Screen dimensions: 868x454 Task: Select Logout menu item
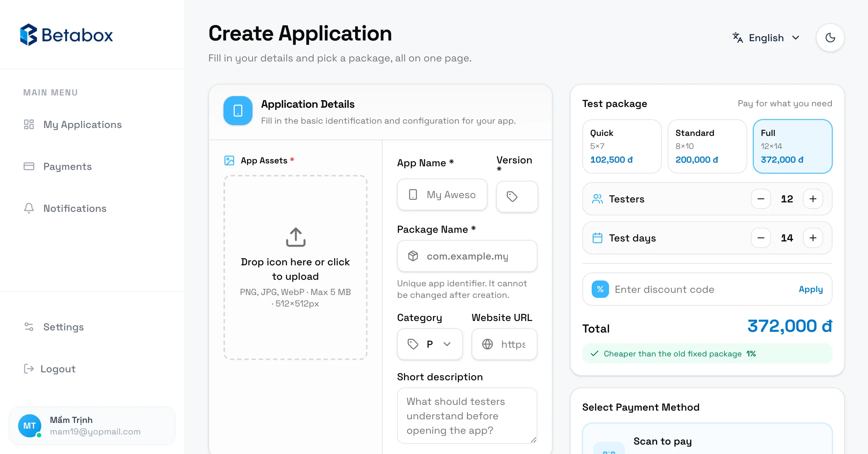pos(92,369)
